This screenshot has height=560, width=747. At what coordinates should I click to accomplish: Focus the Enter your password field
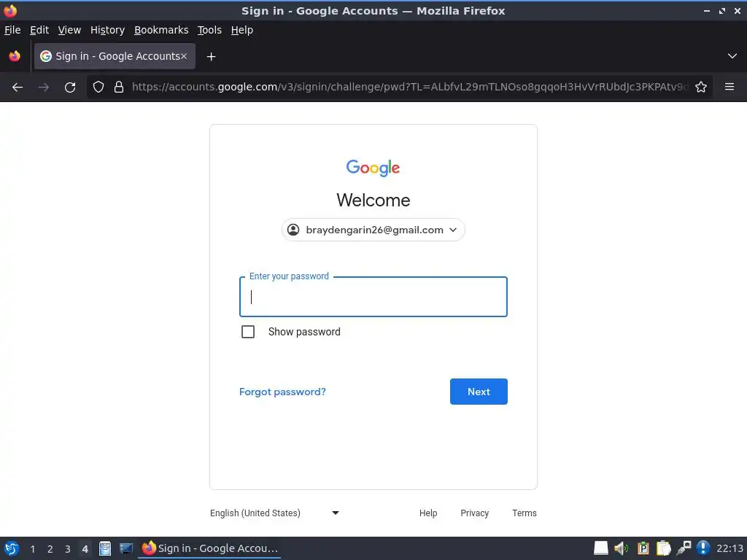(x=373, y=297)
